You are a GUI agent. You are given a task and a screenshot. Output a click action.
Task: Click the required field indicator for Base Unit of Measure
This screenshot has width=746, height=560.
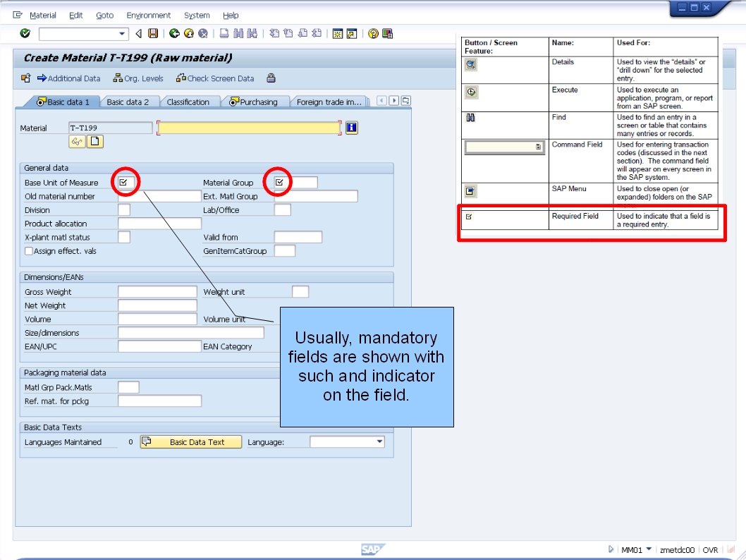coord(126,181)
